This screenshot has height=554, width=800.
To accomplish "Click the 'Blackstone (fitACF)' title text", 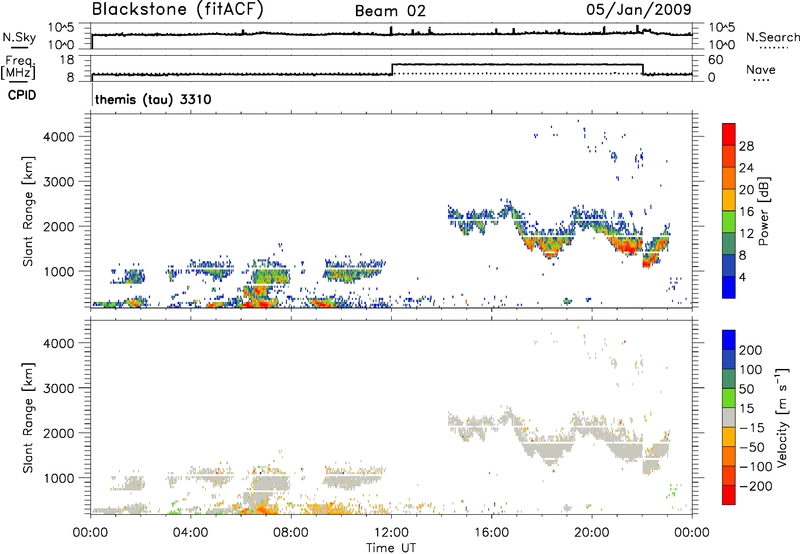I will pyautogui.click(x=178, y=10).
